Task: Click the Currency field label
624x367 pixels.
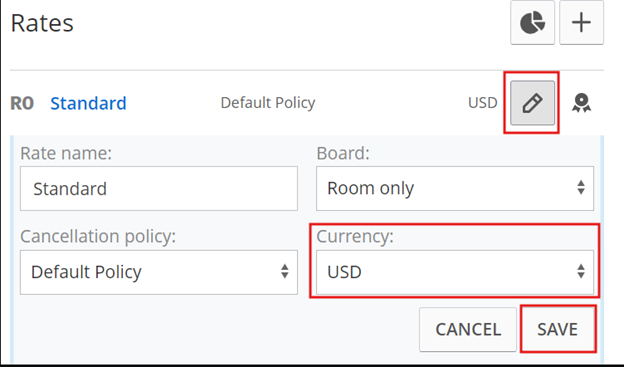Action: coord(355,236)
